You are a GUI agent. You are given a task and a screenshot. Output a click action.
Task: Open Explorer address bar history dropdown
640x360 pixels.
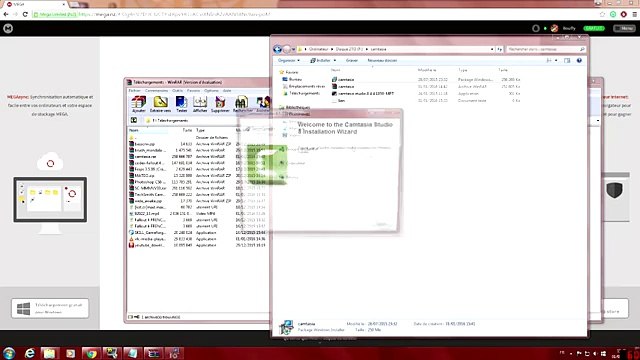click(x=492, y=49)
